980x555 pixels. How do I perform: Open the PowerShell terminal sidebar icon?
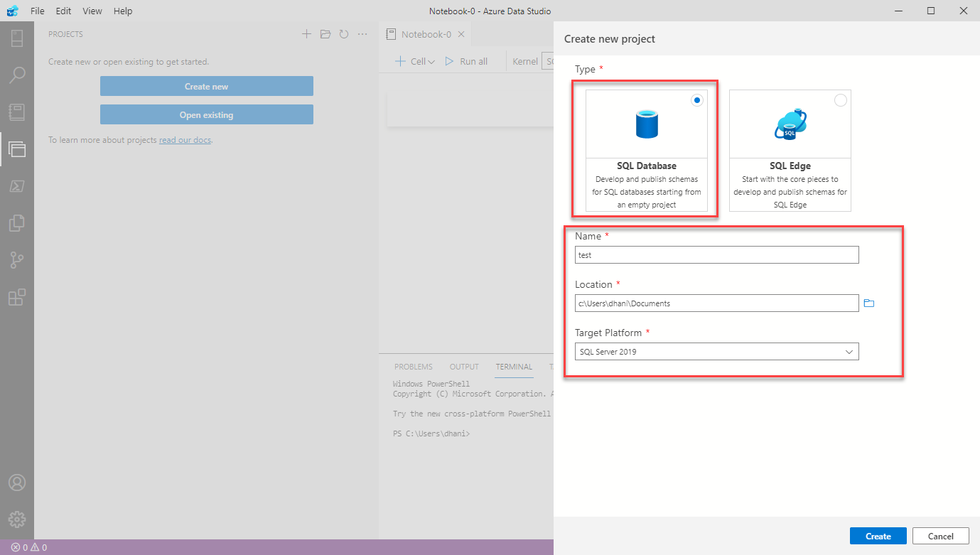(x=17, y=186)
